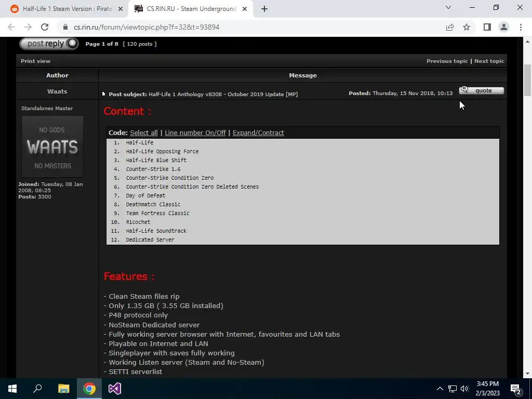Open a new tab with plus icon
Screen dimensions: 532x399
(x=264, y=9)
